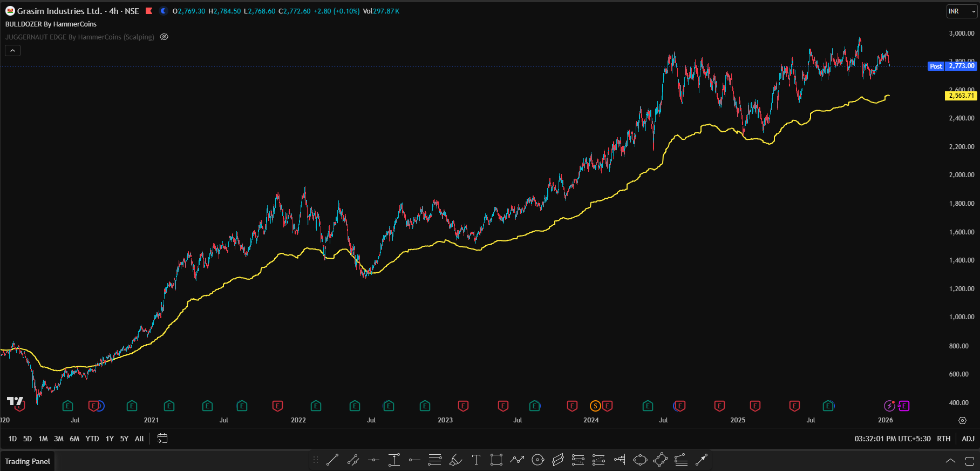Open the go to date calendar icon

pos(162,439)
